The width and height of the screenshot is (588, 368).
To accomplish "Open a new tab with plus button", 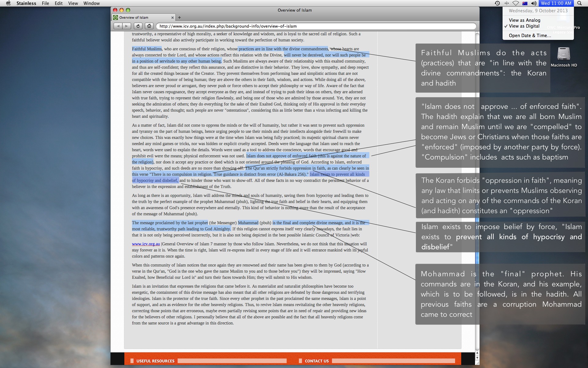I will click(179, 17).
